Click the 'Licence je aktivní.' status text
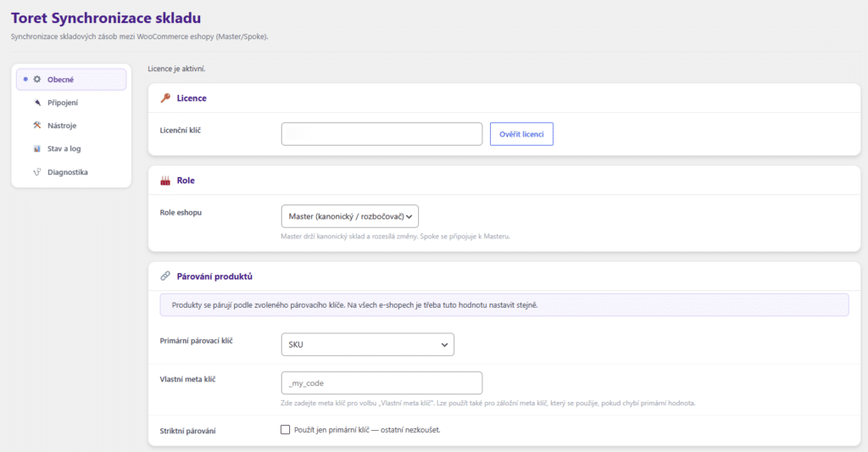 [176, 69]
